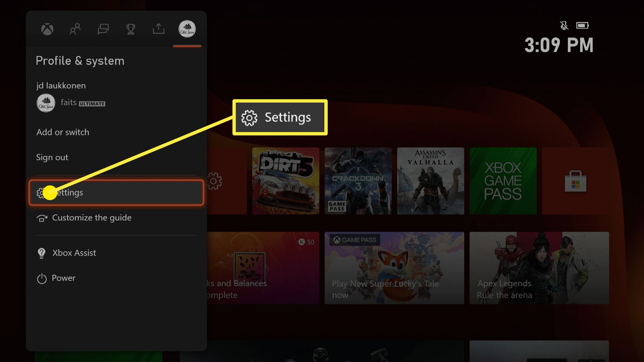Image resolution: width=644 pixels, height=362 pixels.
Task: Open Dirt 5 game tile
Action: click(285, 181)
